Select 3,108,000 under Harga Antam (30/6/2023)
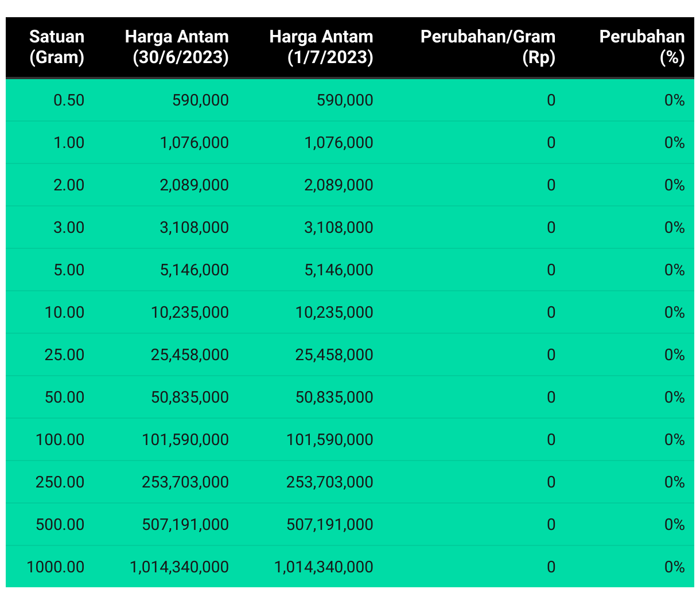700x593 pixels. pyautogui.click(x=195, y=228)
